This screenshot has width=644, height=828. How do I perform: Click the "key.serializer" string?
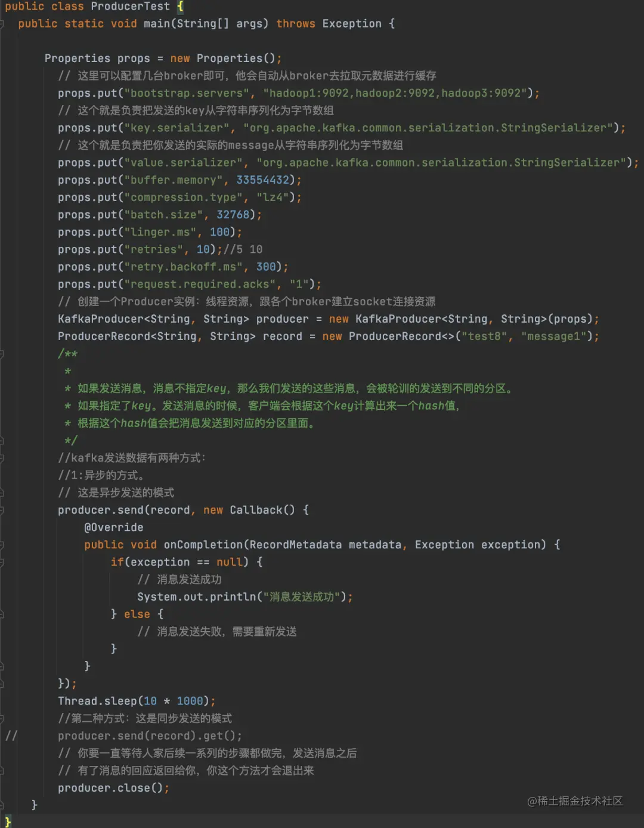(177, 128)
